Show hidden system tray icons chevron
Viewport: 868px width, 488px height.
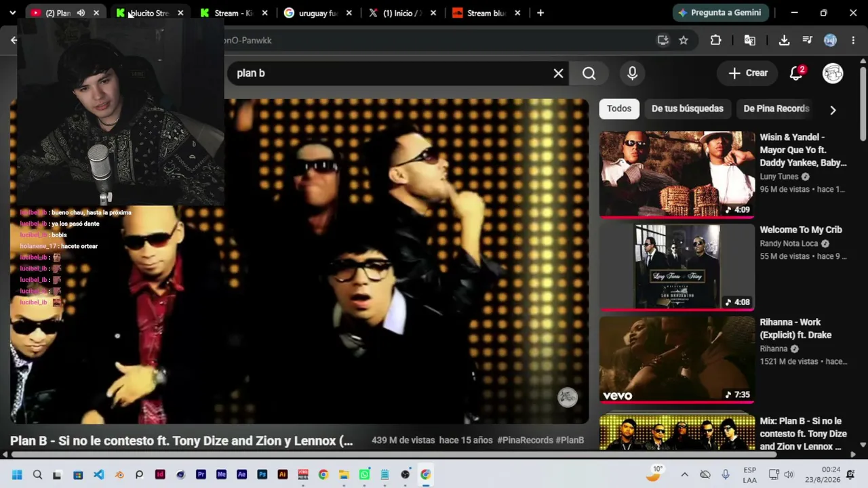point(684,474)
